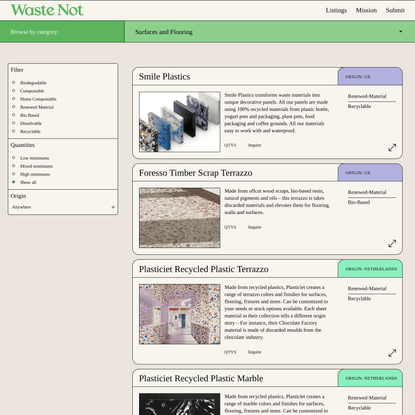Open the Listings nav item

click(336, 10)
